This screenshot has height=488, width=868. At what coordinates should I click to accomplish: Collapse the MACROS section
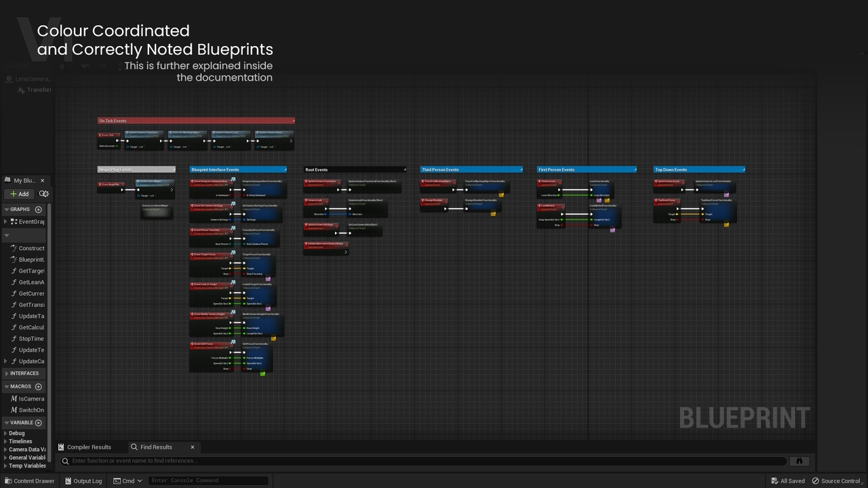pos(6,386)
